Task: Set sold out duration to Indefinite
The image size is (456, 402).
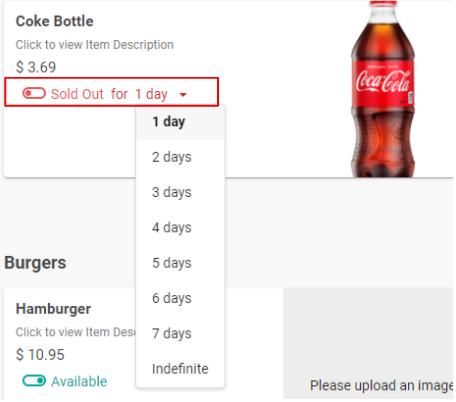Action: 180,369
